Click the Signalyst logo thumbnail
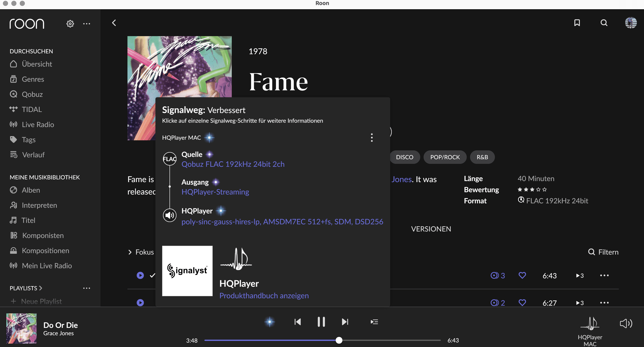644x347 pixels. click(x=187, y=271)
